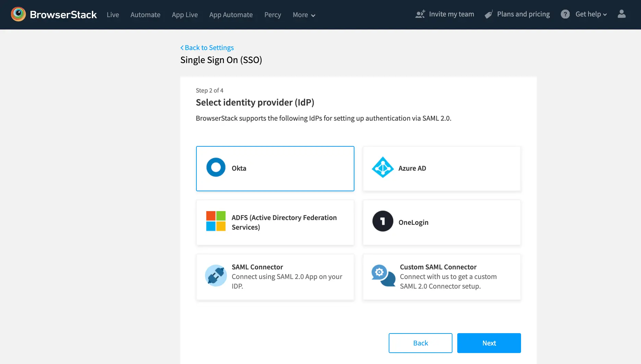This screenshot has height=364, width=641.
Task: Go to the App Automate menu item
Action: click(x=231, y=15)
